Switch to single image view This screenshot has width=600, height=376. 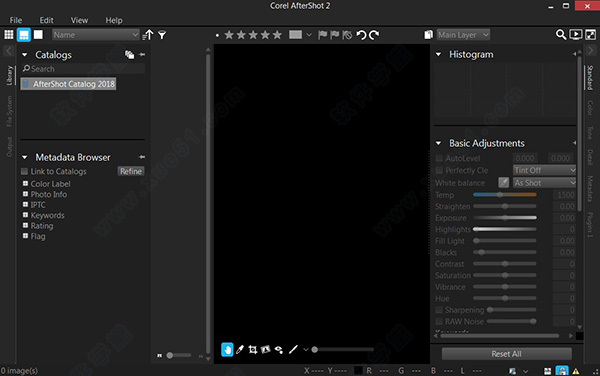coord(38,35)
